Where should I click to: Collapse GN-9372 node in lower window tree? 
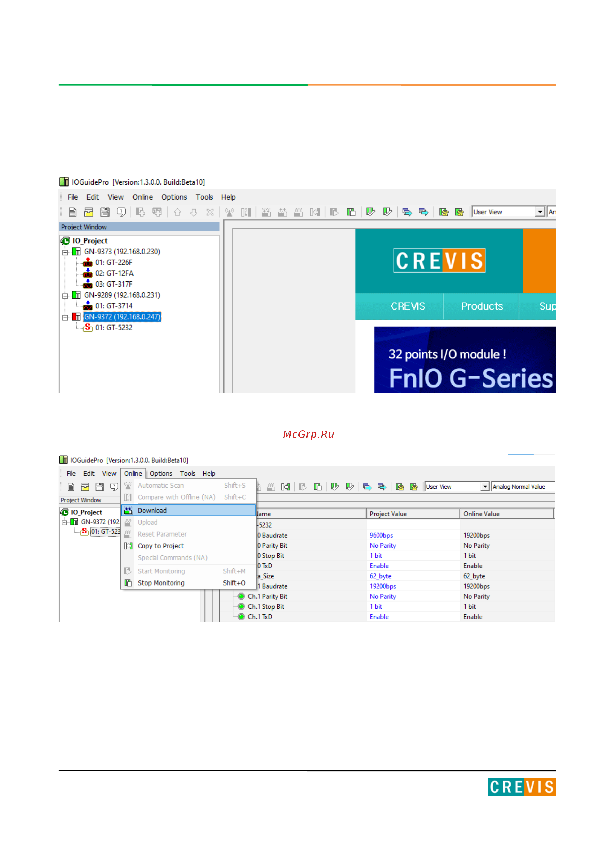[64, 522]
